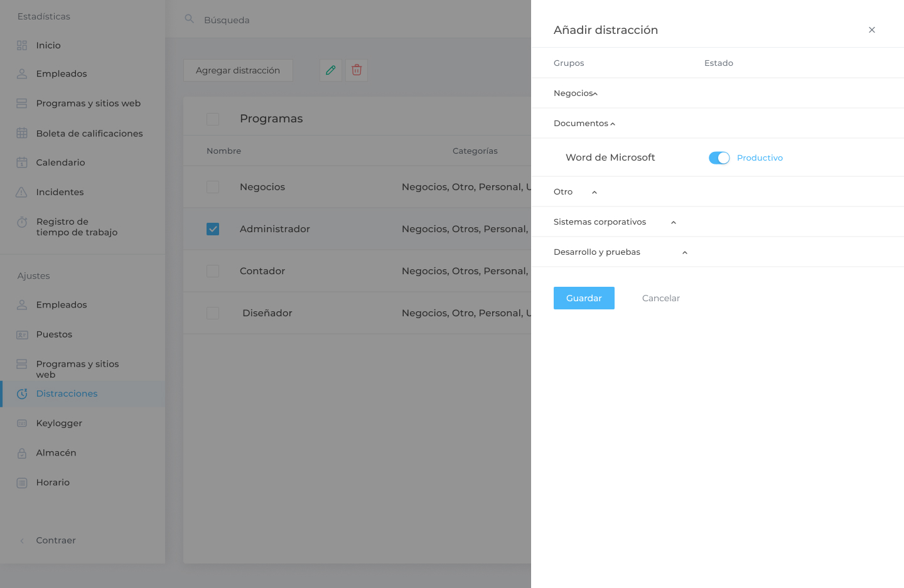Viewport: 904px width, 588px height.
Task: Click the Cancelar link
Action: coord(661,298)
